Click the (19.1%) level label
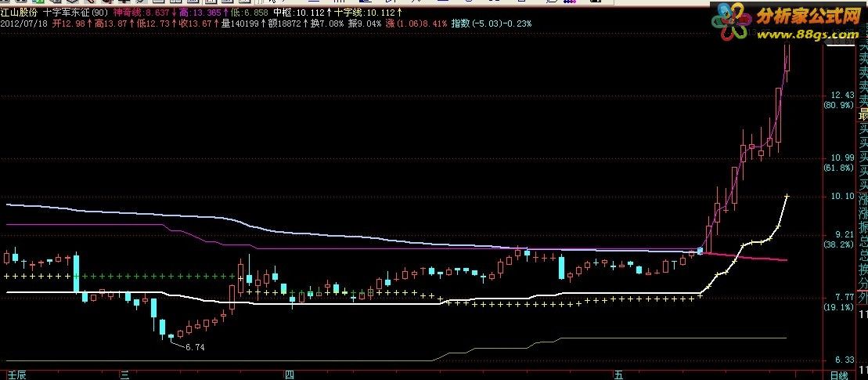Image resolution: width=868 pixels, height=380 pixels. pos(840,307)
